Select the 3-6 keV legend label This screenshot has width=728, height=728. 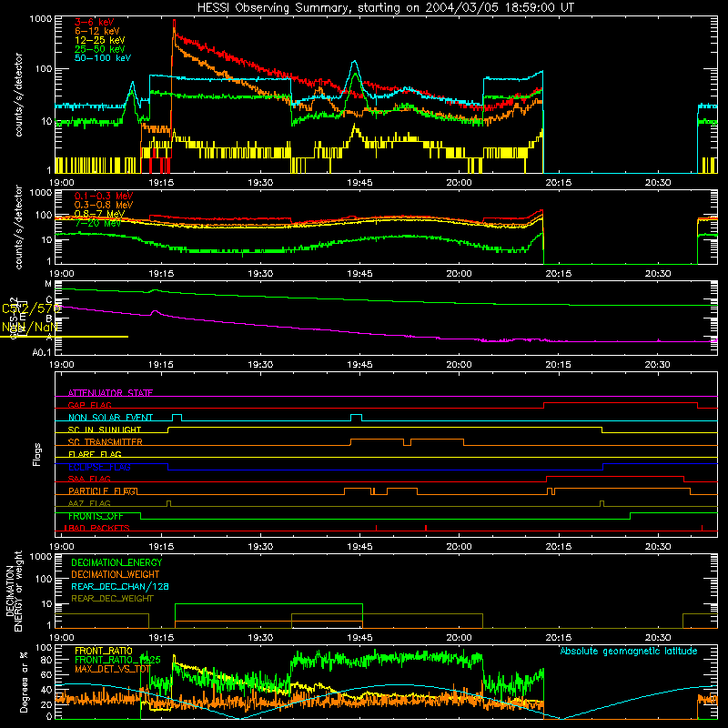click(x=95, y=22)
